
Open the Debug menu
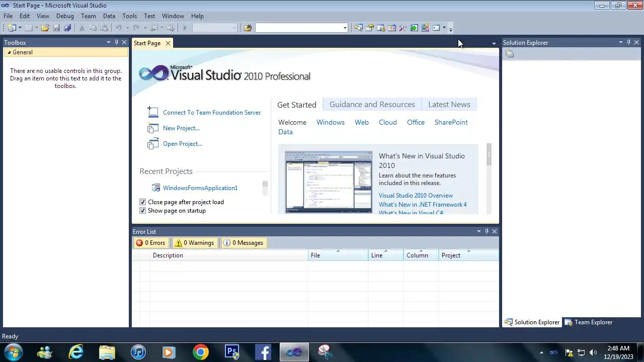65,16
